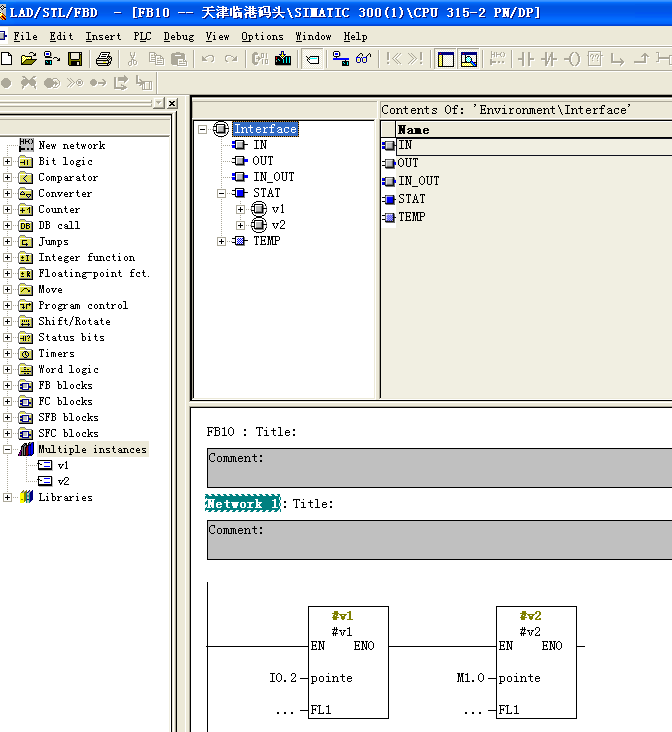Select v2 under Multiple instances
672x732 pixels.
point(63,481)
